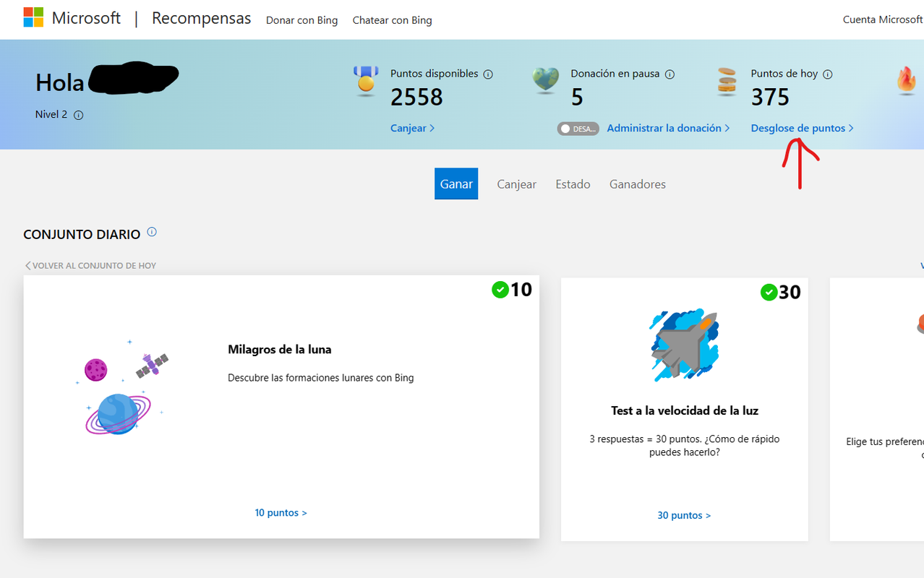924x578 pixels.
Task: Open Cuenta Microsoft link
Action: pyautogui.click(x=883, y=20)
